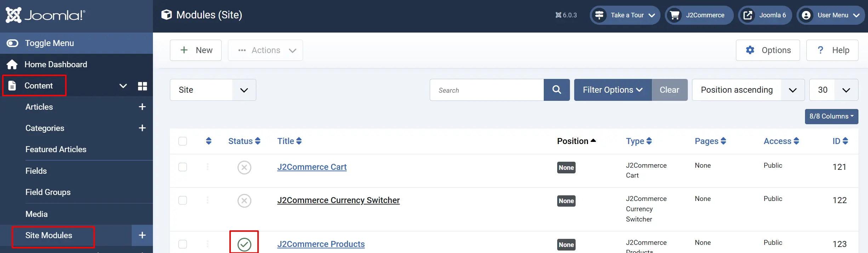Screen dimensions: 868x253
Task: Open Field Groups in sidebar
Action: pyautogui.click(x=48, y=192)
